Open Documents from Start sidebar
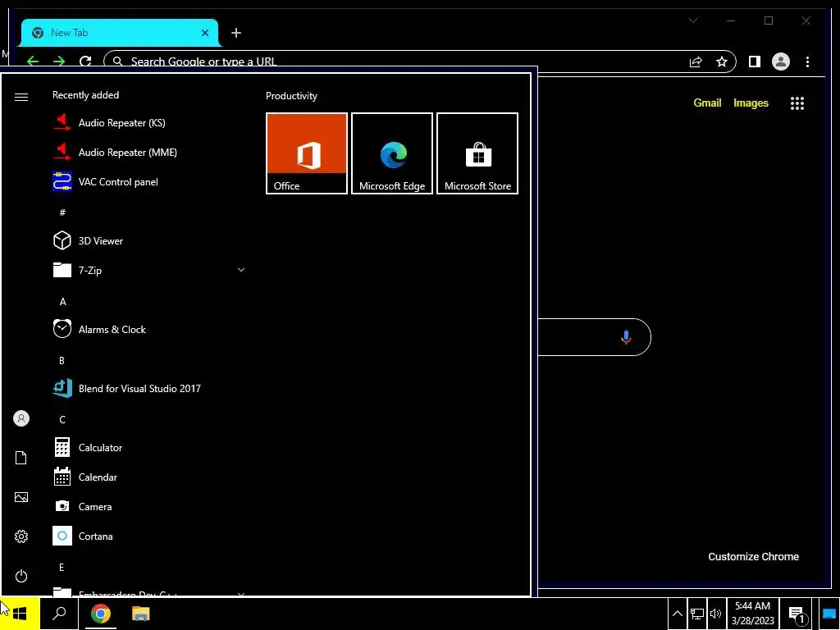840x630 pixels. click(x=21, y=458)
